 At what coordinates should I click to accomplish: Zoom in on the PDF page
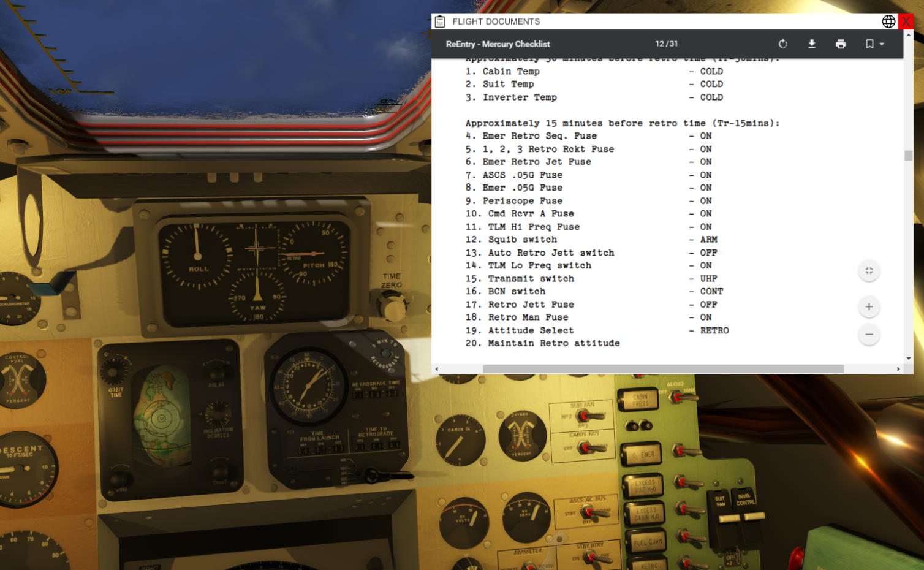click(869, 306)
